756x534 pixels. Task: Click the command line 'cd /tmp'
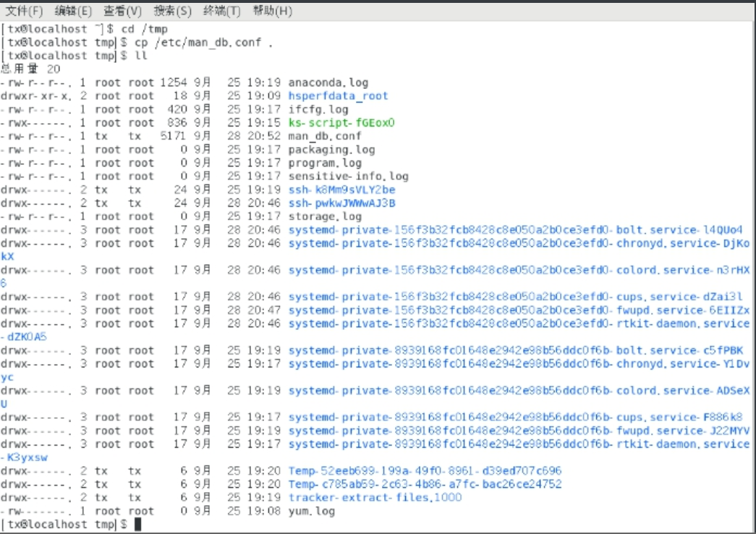click(x=144, y=29)
